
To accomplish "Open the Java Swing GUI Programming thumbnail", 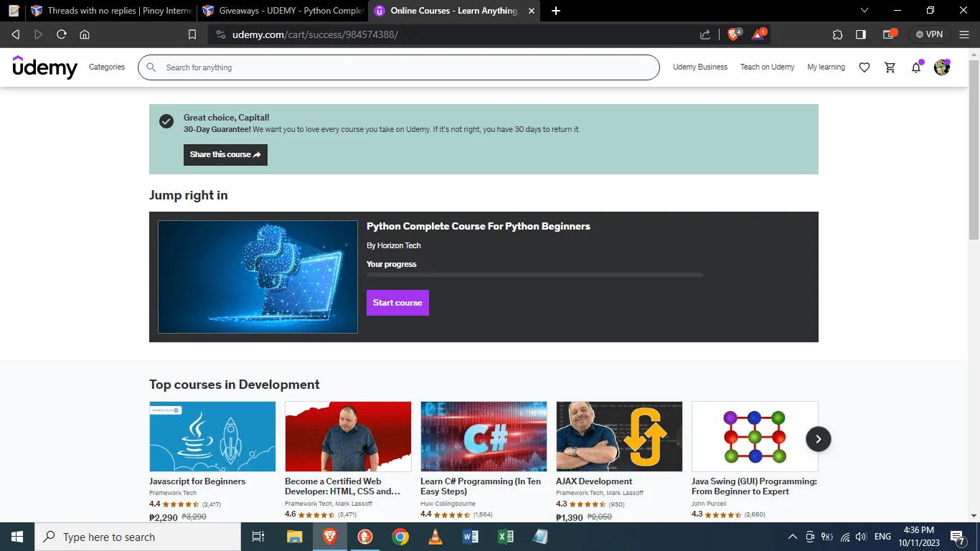I will (755, 436).
